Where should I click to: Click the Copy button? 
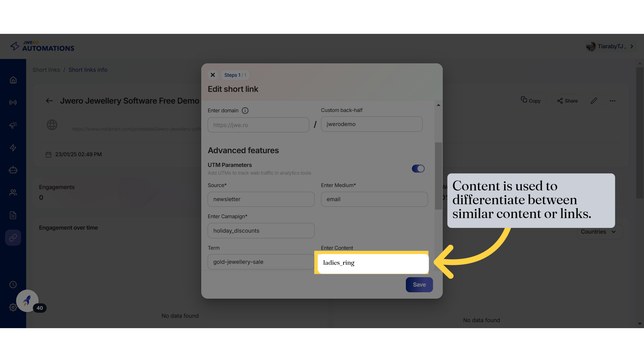[x=531, y=101]
